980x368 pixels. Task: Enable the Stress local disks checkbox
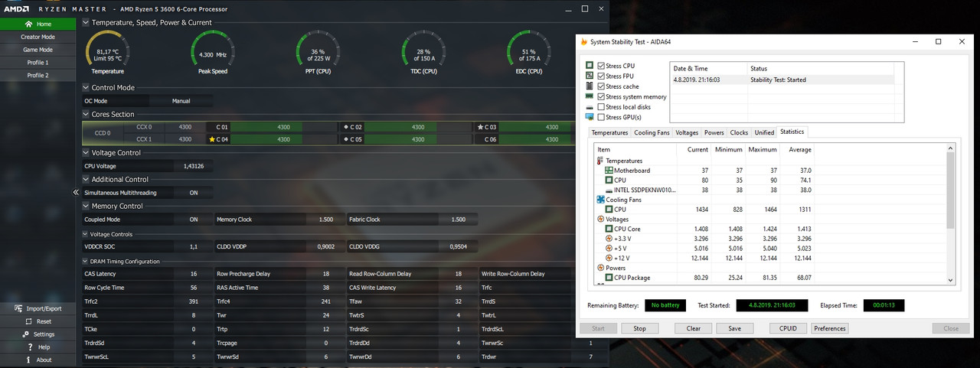pyautogui.click(x=601, y=107)
